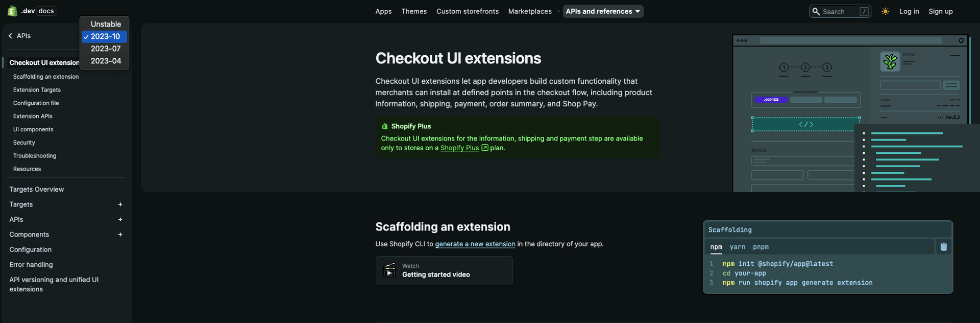The height and width of the screenshot is (323, 980).
Task: Follow the Shopify Plus plan link
Action: 459,148
